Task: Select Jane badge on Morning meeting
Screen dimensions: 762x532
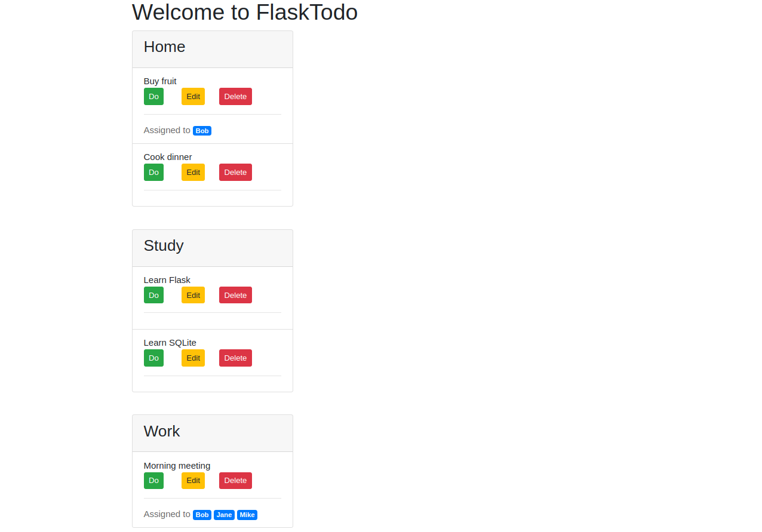Action: point(224,515)
